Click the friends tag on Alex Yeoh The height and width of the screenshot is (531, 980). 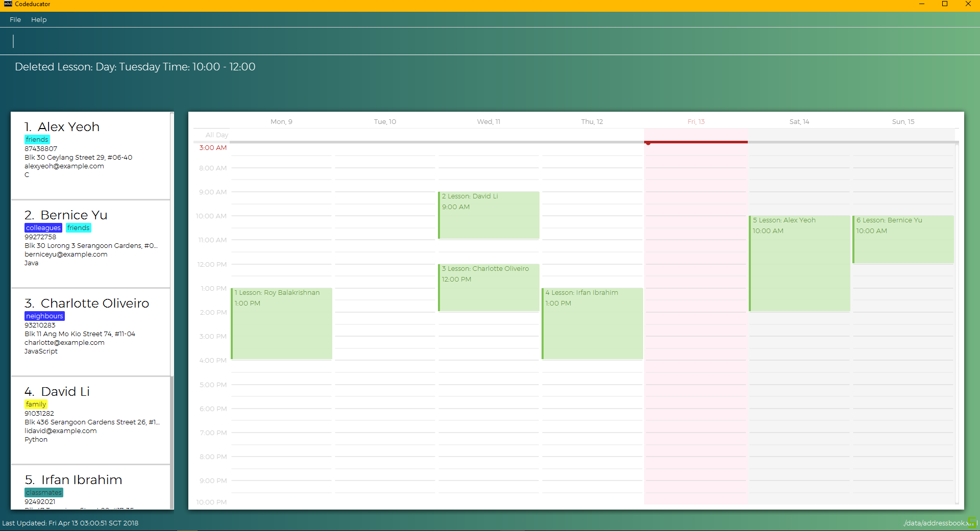37,139
